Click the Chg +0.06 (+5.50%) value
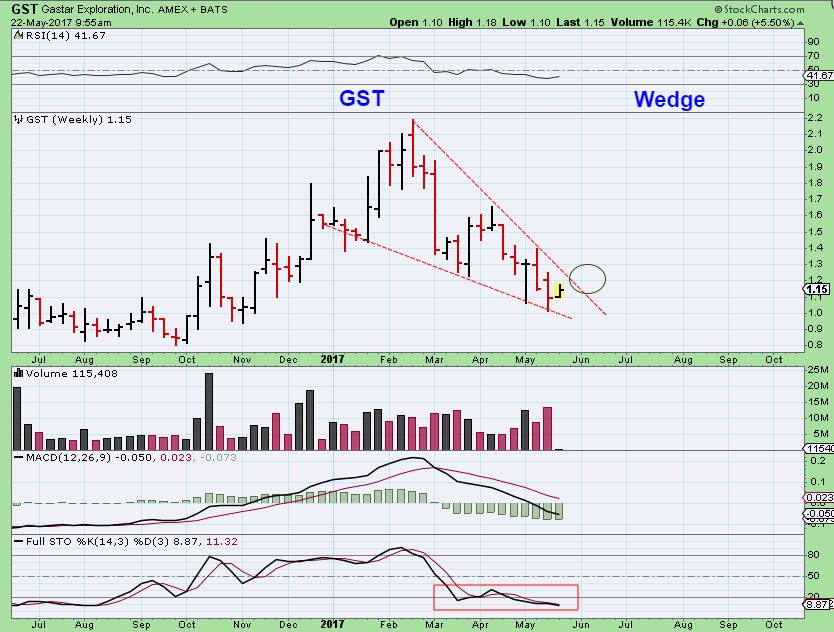This screenshot has height=632, width=834. click(x=746, y=22)
